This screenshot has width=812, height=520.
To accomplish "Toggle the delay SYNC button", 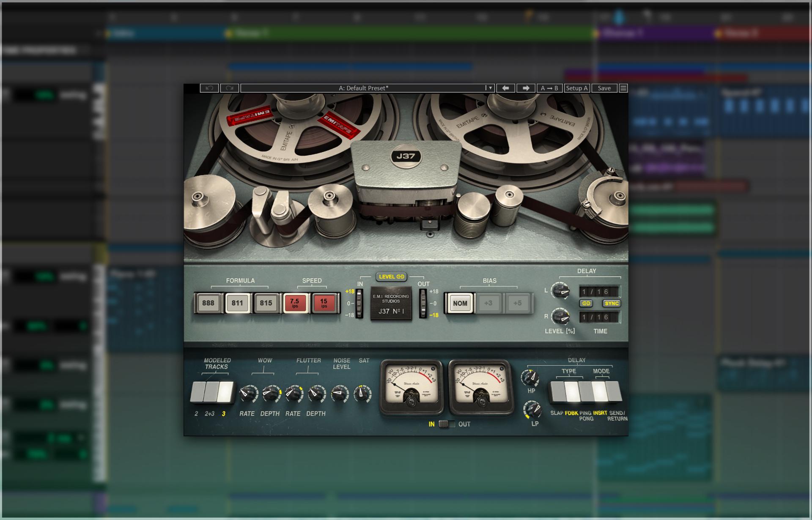I will pyautogui.click(x=612, y=303).
